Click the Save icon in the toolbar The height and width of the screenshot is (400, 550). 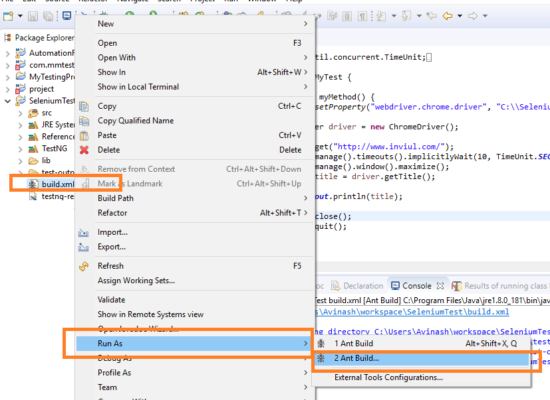tap(33, 16)
